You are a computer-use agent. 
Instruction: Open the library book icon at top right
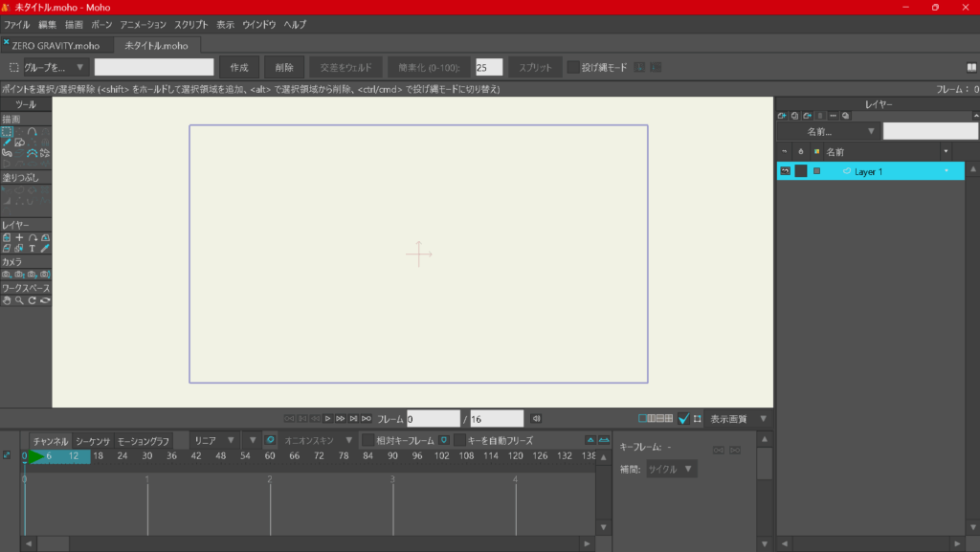pos(971,68)
